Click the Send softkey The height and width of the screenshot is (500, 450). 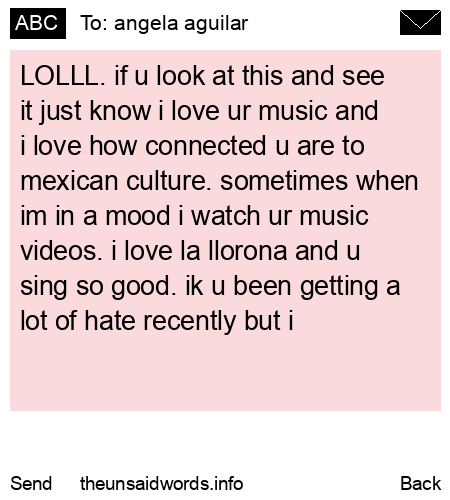31,483
